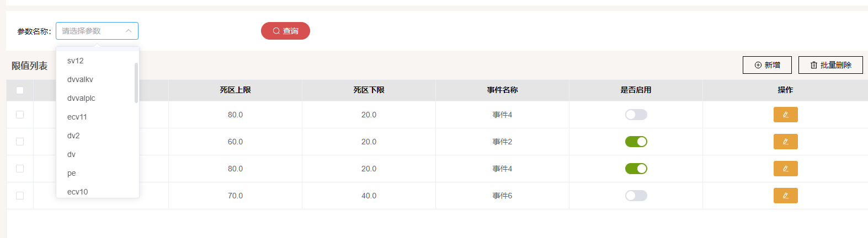This screenshot has width=868, height=238.
Task: Tick the select-all checkbox in table header
Action: (x=20, y=90)
